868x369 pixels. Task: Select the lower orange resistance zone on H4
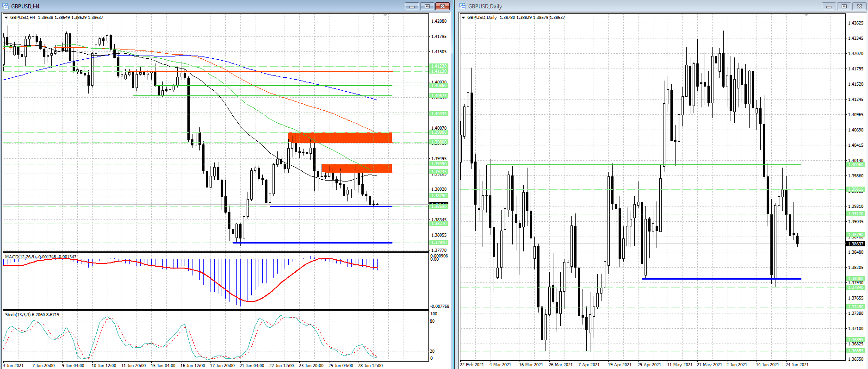(357, 169)
